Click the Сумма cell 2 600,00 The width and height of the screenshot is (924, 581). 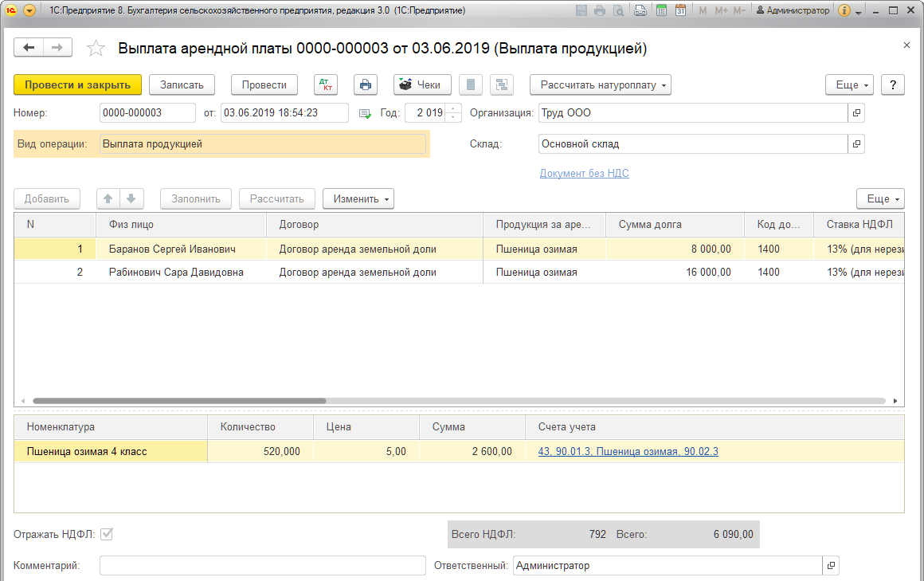coord(472,451)
